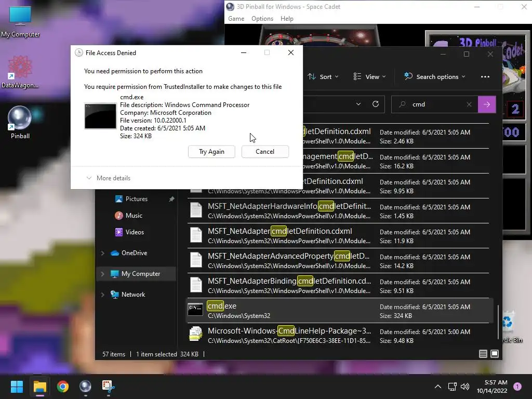This screenshot has width=532, height=399.
Task: Switch to Pinball on the taskbar
Action: (x=85, y=387)
